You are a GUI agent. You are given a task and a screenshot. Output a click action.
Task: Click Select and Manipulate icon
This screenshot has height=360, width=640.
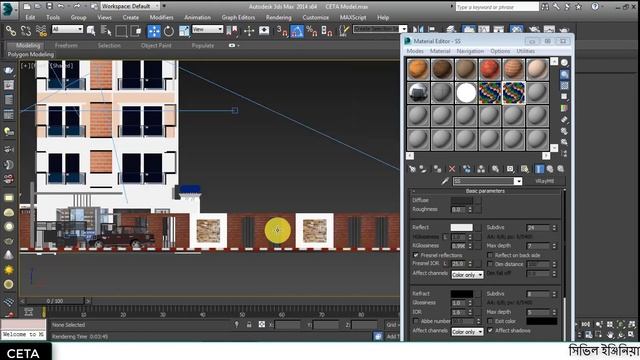pyautogui.click(x=249, y=31)
